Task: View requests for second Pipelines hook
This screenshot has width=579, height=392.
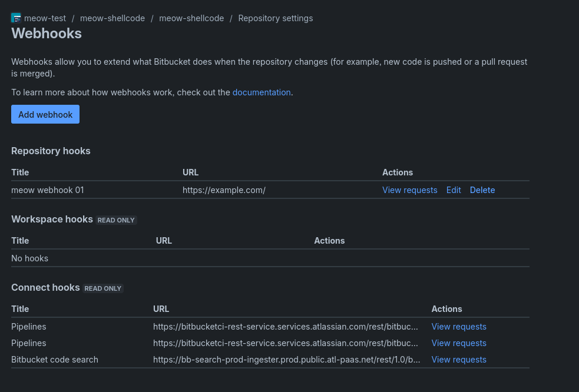Action: tap(459, 343)
